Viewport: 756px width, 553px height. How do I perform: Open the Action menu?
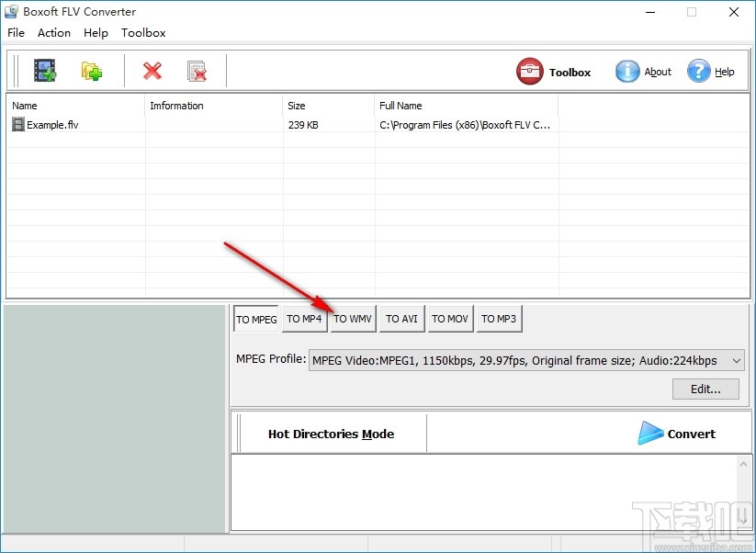53,32
